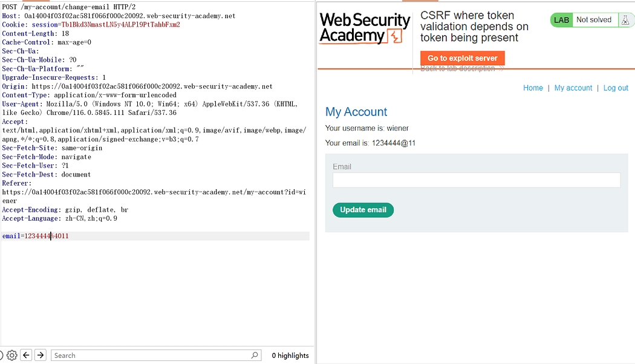
Task: Click the Web Security Academy logo
Action: tap(365, 28)
